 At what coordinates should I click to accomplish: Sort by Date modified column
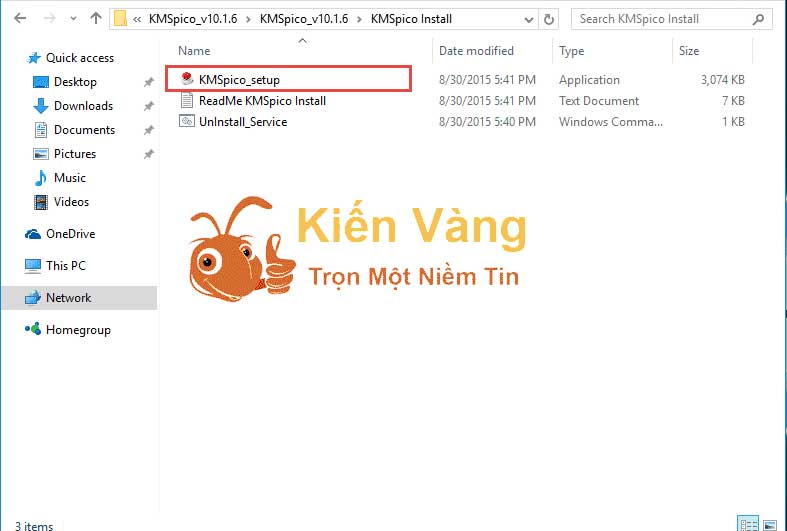476,51
